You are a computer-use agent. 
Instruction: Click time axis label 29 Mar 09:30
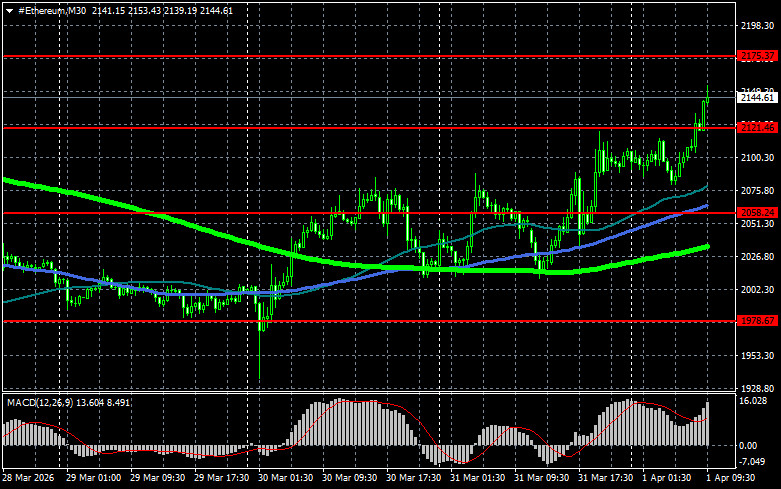coord(157,478)
